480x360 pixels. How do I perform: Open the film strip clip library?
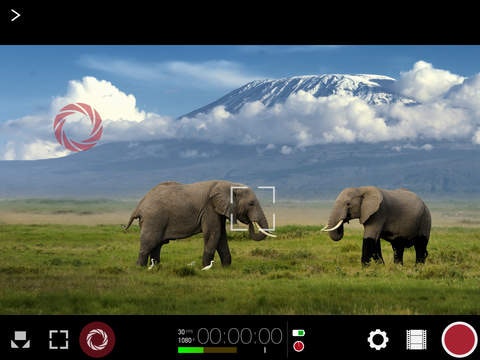(x=416, y=340)
